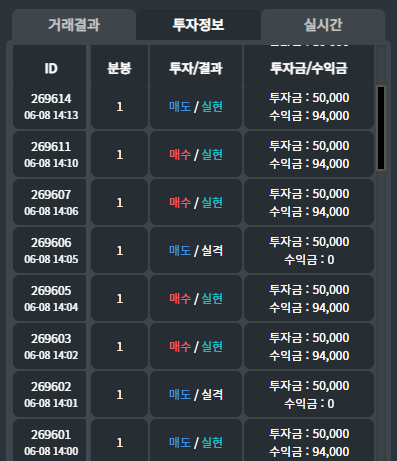Select the 매도 / 실격 result for 269606
The width and height of the screenshot is (397, 461).
tap(196, 251)
